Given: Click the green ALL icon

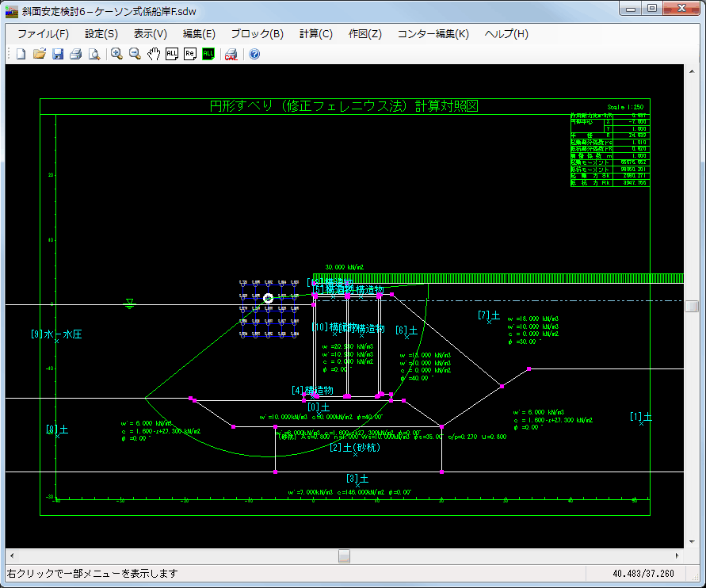Looking at the screenshot, I should point(208,54).
